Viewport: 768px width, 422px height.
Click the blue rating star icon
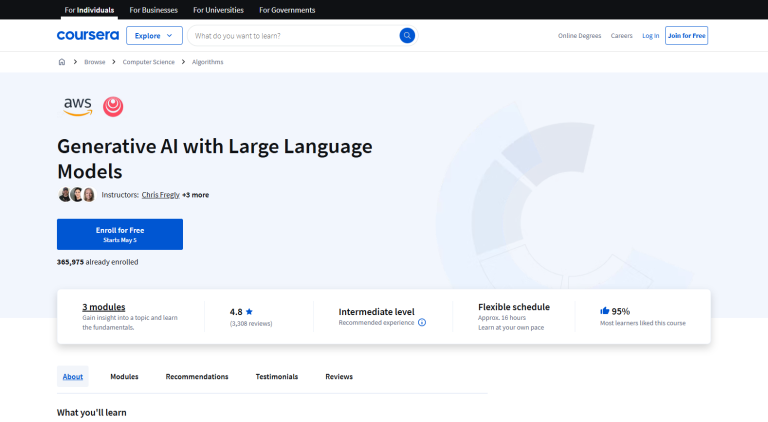(249, 311)
